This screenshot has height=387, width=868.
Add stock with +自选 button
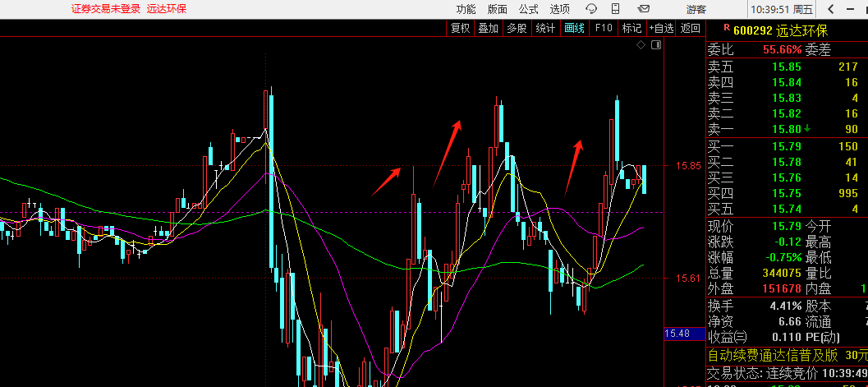(x=662, y=28)
